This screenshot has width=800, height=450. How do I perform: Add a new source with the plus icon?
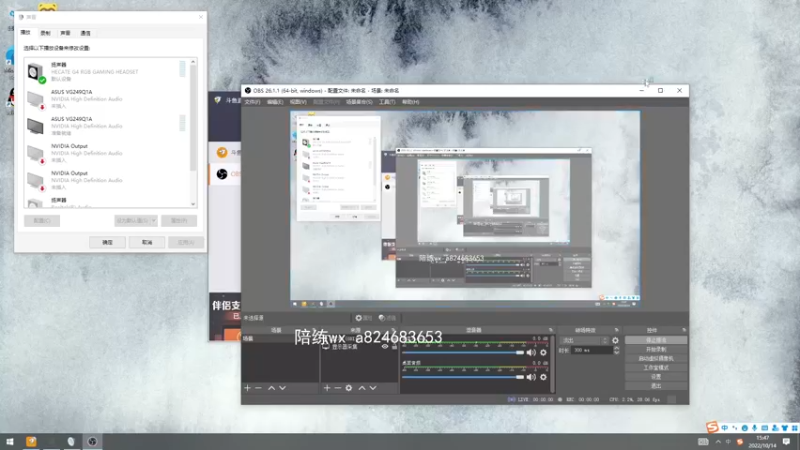coord(327,388)
